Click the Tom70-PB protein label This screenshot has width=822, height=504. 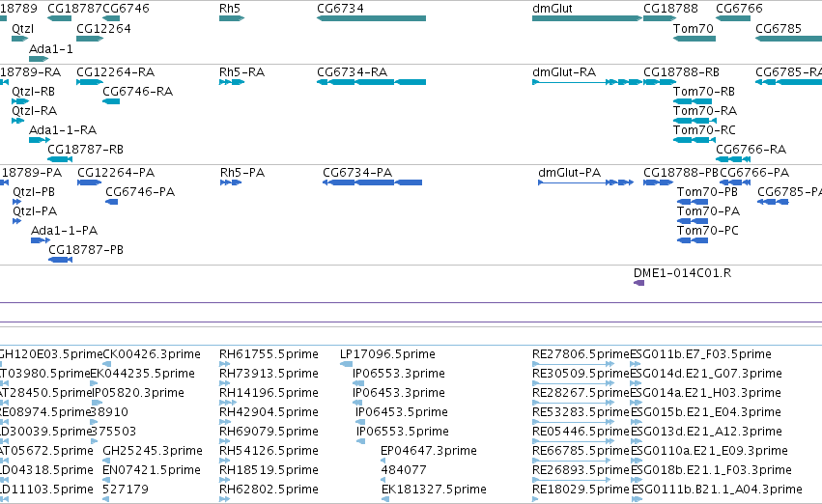[707, 192]
